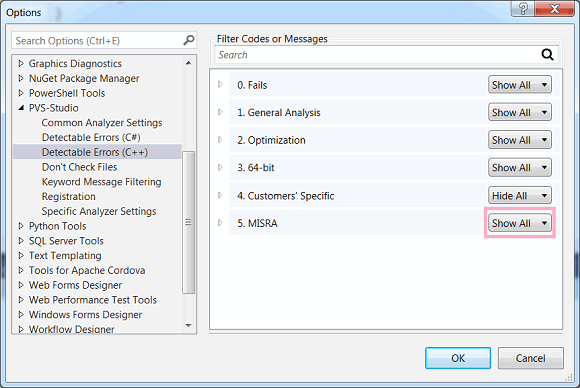This screenshot has height=388, width=580.
Task: Collapse the PVS-Studio tree node
Action: pos(21,108)
